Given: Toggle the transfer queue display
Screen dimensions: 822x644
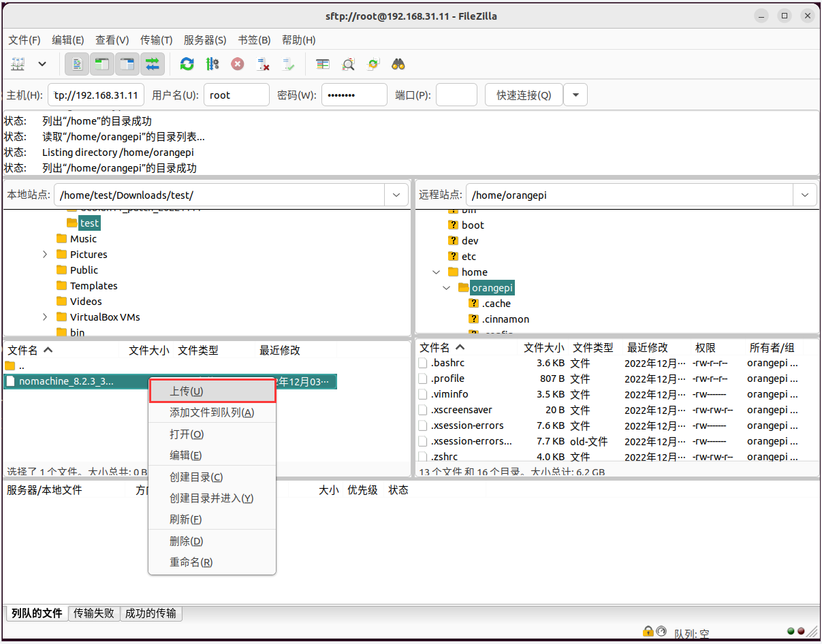Looking at the screenshot, I should [153, 64].
